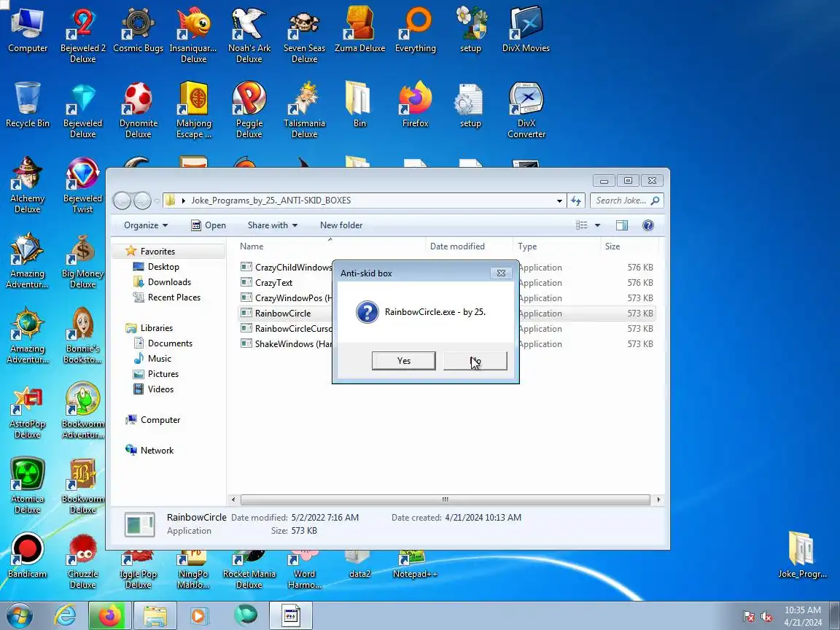
Task: Click Yes in the Anti-skid box dialog
Action: (x=403, y=360)
